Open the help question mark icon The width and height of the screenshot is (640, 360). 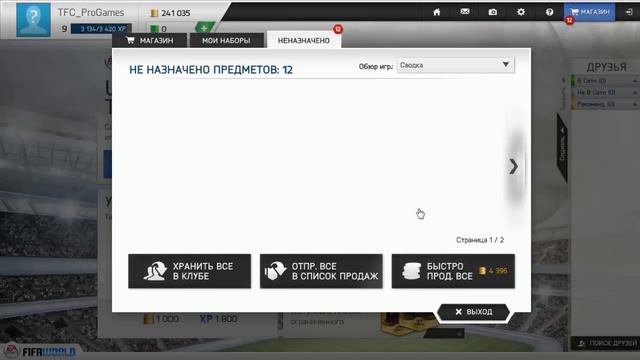pyautogui.click(x=549, y=12)
